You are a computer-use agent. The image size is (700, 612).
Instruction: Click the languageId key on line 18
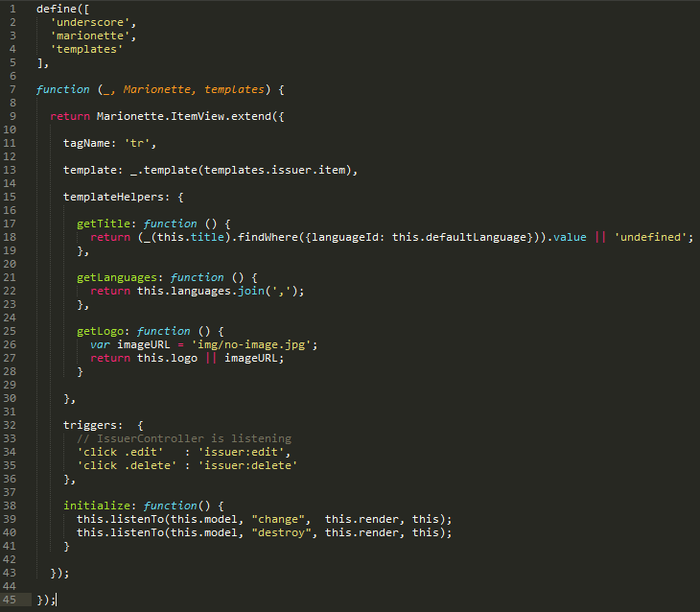tap(345, 237)
